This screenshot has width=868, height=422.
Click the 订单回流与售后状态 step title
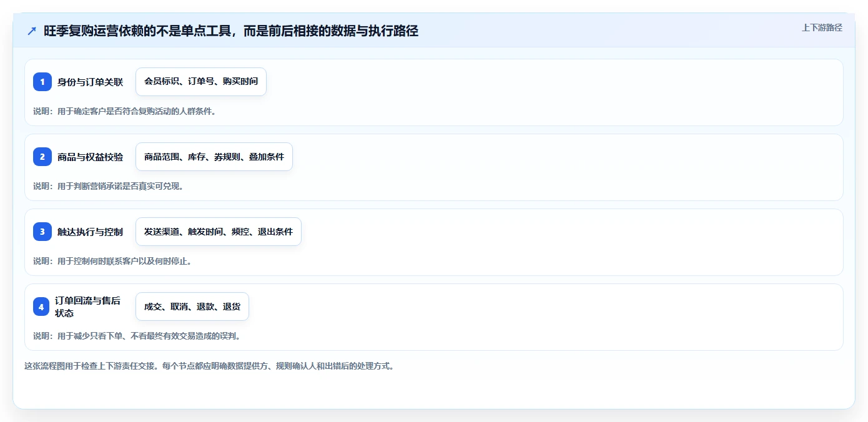(87, 307)
